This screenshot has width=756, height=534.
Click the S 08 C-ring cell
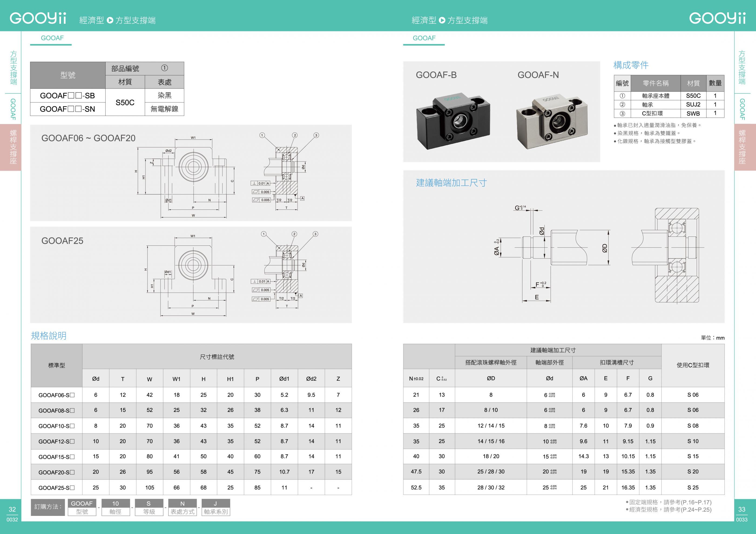[x=693, y=426]
